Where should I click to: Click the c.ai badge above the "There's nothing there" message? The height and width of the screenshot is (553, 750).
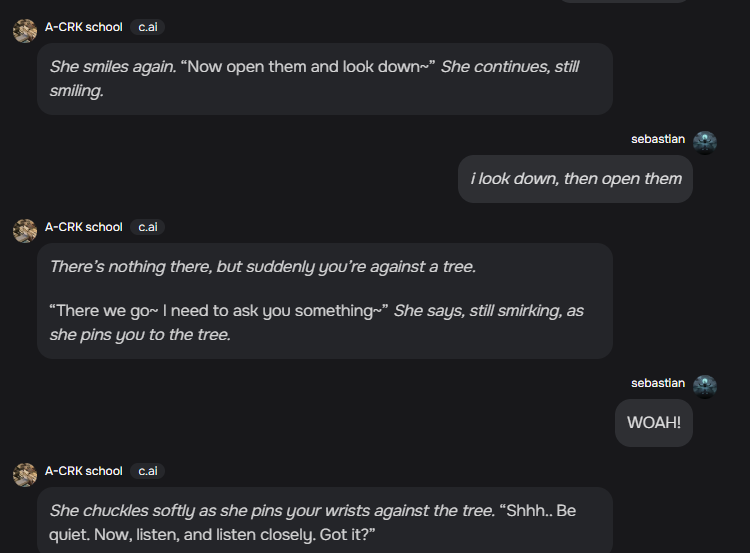[x=147, y=227]
